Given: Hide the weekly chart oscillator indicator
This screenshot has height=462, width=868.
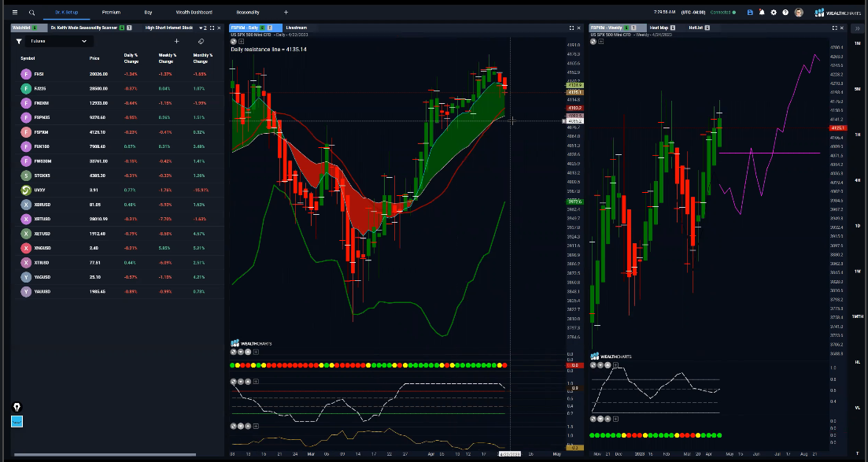Looking at the screenshot, I should coord(593,365).
